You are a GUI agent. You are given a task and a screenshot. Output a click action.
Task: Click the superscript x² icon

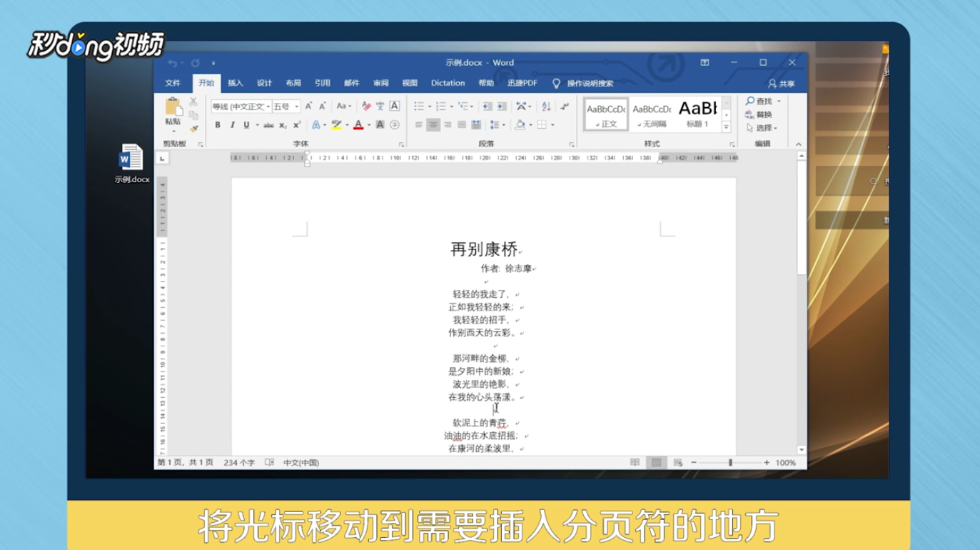297,125
